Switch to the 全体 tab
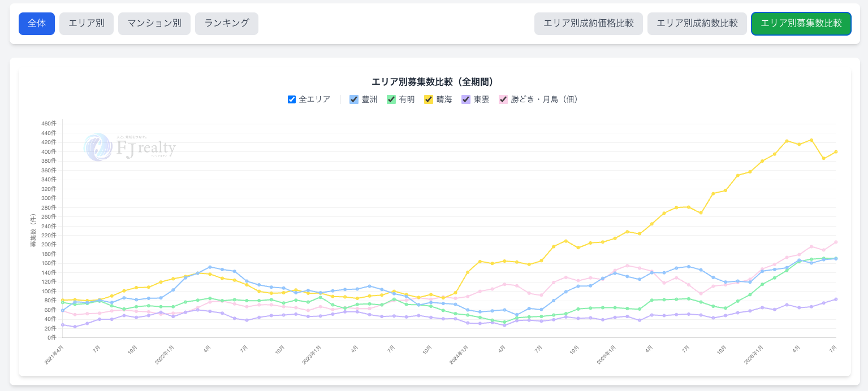The image size is (868, 391). point(37,24)
